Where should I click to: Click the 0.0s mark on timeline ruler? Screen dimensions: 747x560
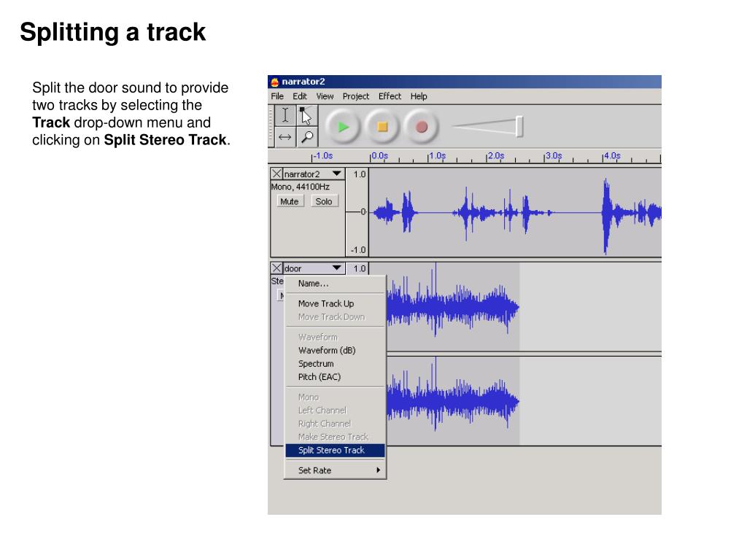[379, 156]
